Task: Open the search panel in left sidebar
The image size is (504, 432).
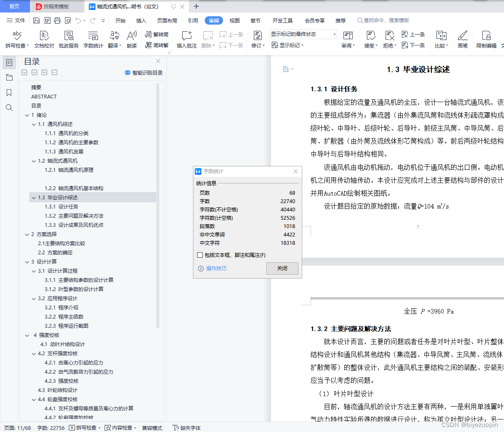Action: [x=9, y=108]
